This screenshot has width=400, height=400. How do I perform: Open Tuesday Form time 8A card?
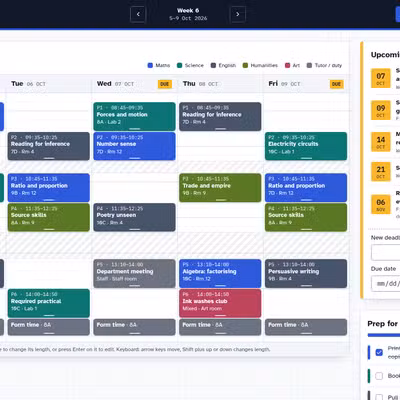[49, 327]
